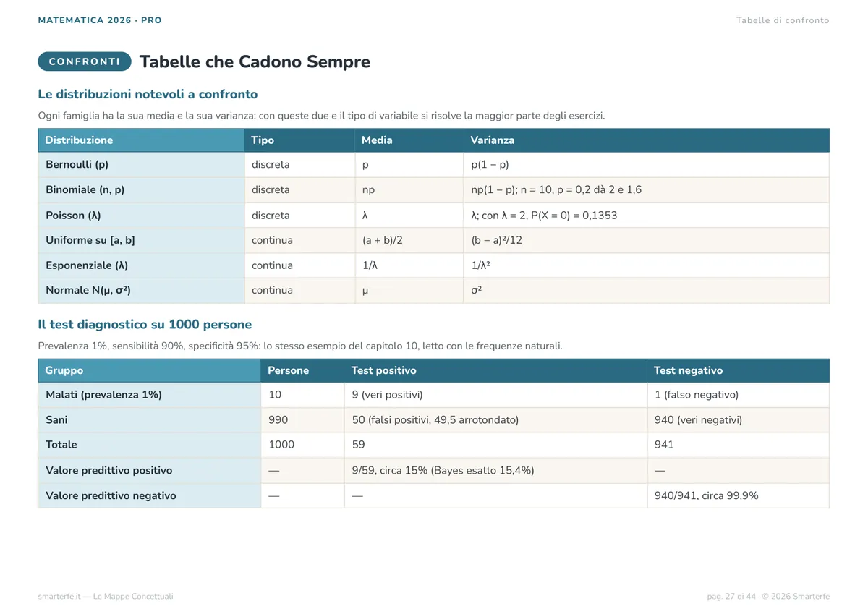
Task: Click the CONFRONTI badge
Action: click(x=85, y=61)
